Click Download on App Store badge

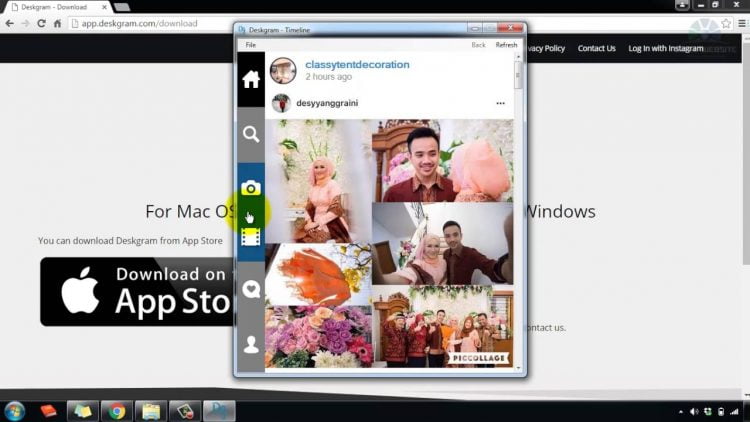click(x=138, y=292)
